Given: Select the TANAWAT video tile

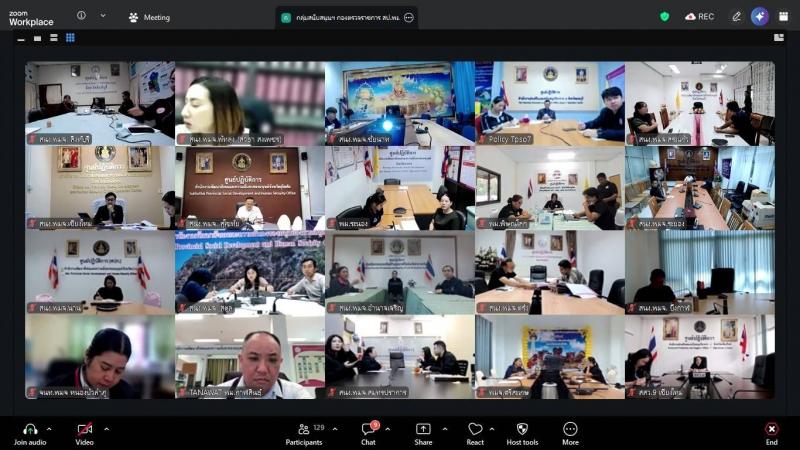Looking at the screenshot, I should (x=250, y=357).
